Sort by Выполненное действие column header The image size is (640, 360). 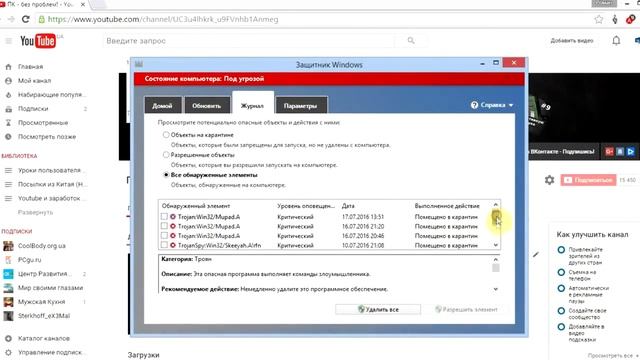pos(447,206)
